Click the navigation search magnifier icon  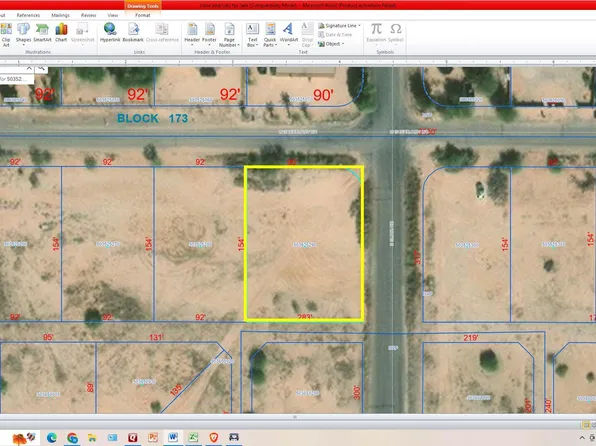(41, 68)
